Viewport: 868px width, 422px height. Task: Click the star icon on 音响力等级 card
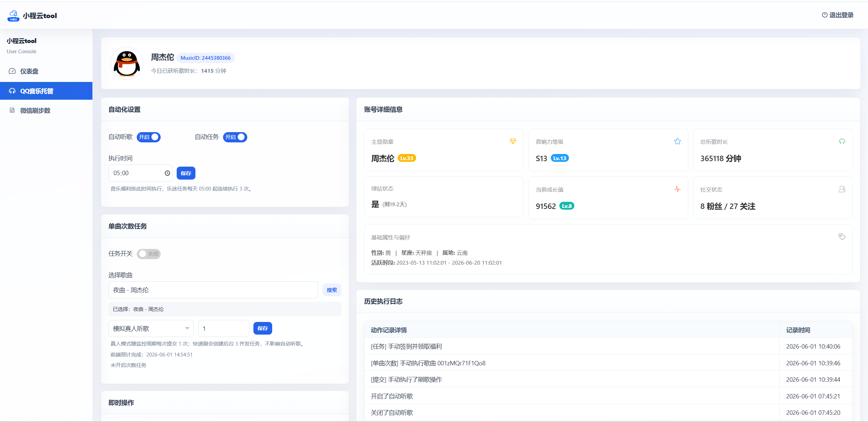click(x=677, y=141)
